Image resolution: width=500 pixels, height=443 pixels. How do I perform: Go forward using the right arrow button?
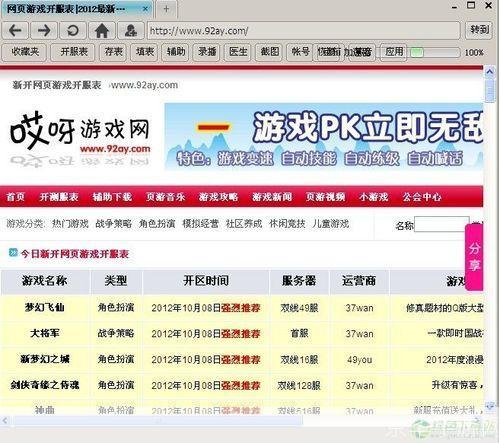(44, 31)
